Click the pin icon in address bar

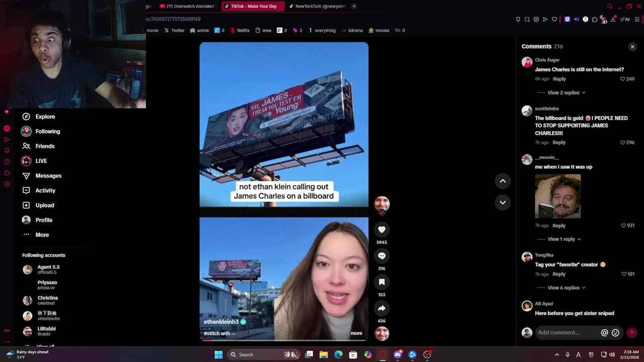[518, 20]
